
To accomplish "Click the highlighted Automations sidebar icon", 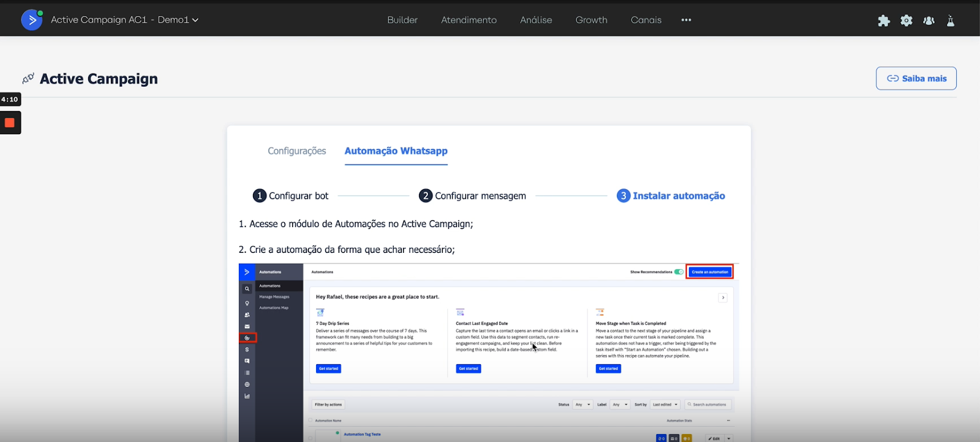I will tap(247, 338).
